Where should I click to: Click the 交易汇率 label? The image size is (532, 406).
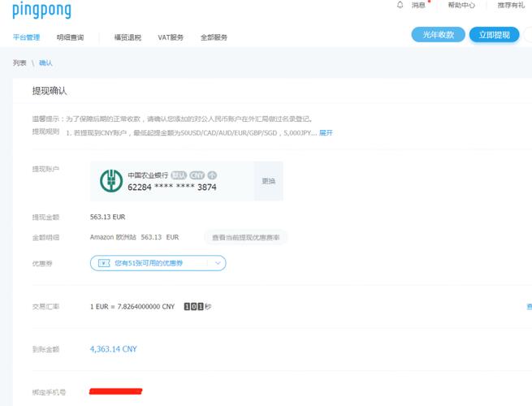[45, 307]
